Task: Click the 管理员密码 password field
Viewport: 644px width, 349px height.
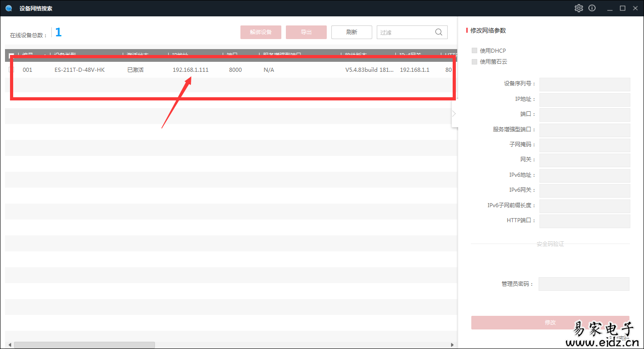Action: [584, 284]
